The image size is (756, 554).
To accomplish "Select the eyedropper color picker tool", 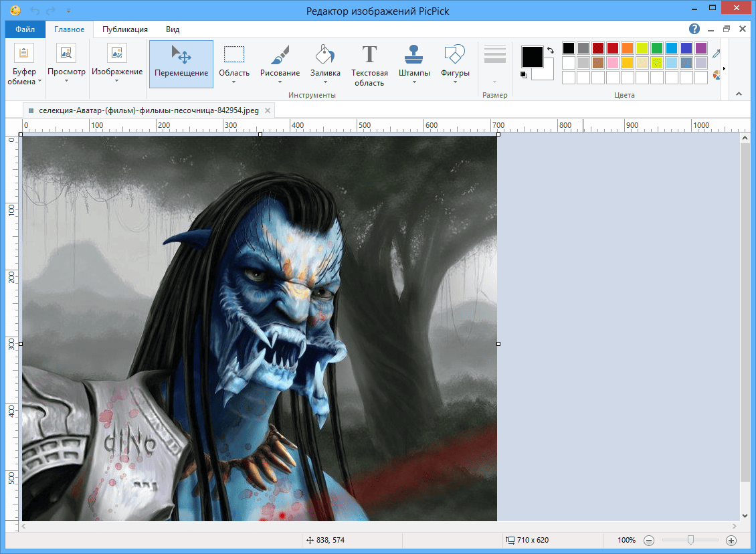I will [716, 54].
